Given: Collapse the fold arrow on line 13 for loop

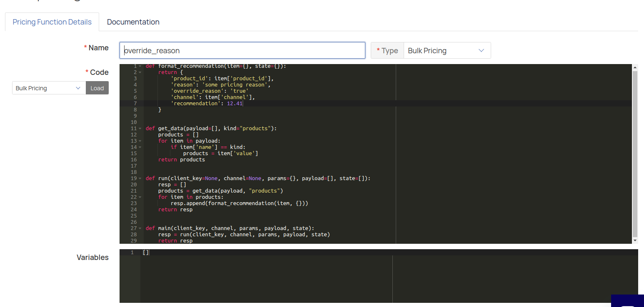Looking at the screenshot, I should pos(140,141).
